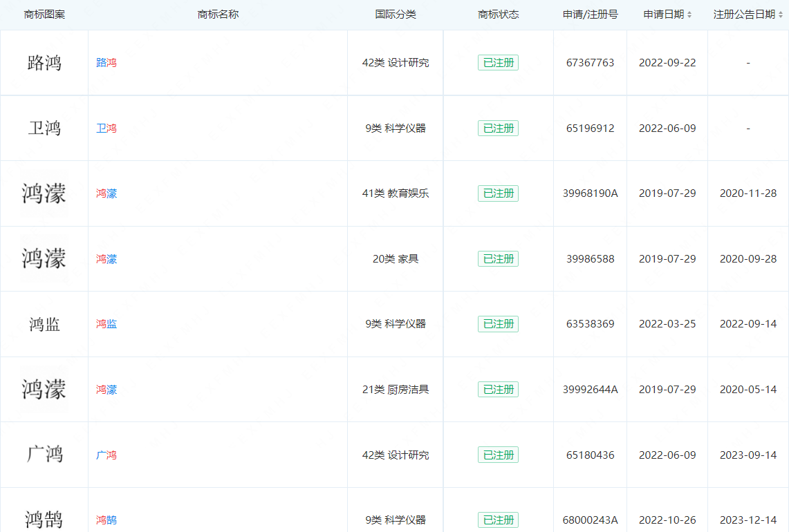This screenshot has height=532, width=789.
Task: Click 9类 科学仪器 in the 鸿监 row
Action: coord(396,324)
